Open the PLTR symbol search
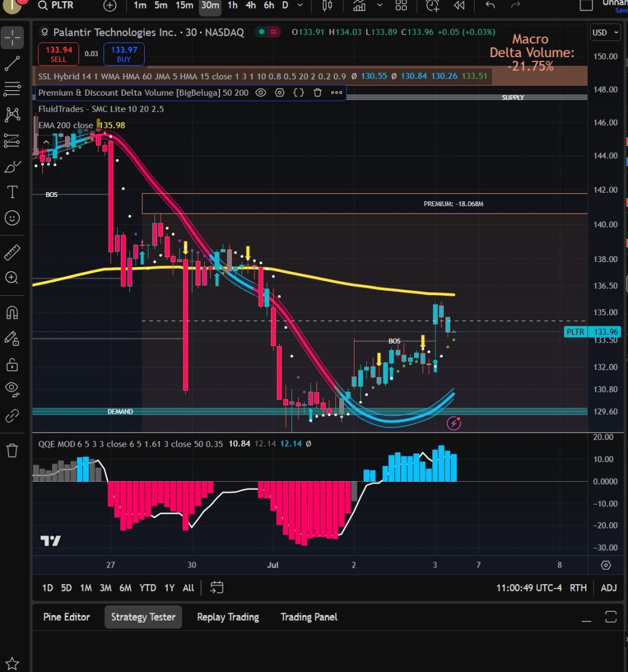This screenshot has height=672, width=628. 56,5
